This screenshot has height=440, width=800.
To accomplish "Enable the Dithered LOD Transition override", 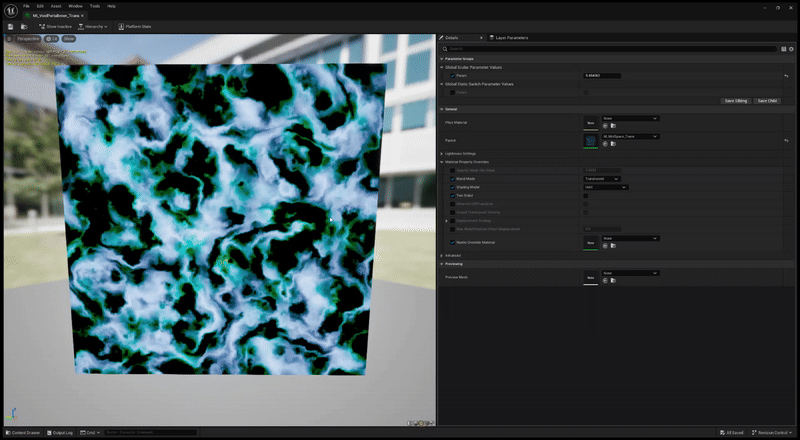I will [x=453, y=204].
